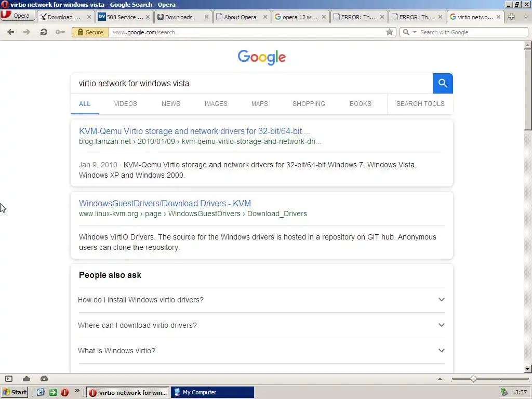Click the Opera Turbo gauge icon

click(44, 379)
